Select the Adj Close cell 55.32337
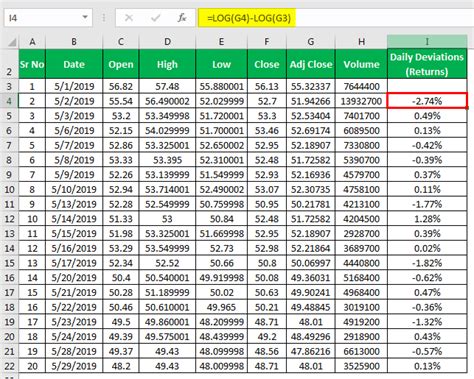Viewport: 474px width, 379px height. 311,86
